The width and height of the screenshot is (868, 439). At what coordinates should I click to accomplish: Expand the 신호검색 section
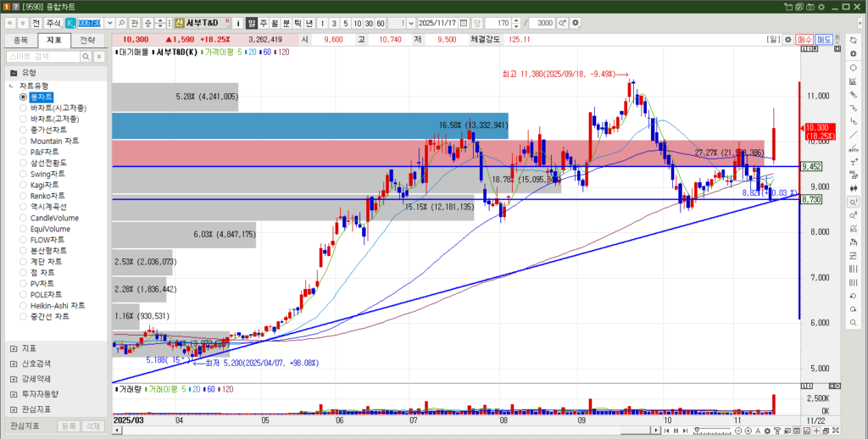(x=13, y=364)
